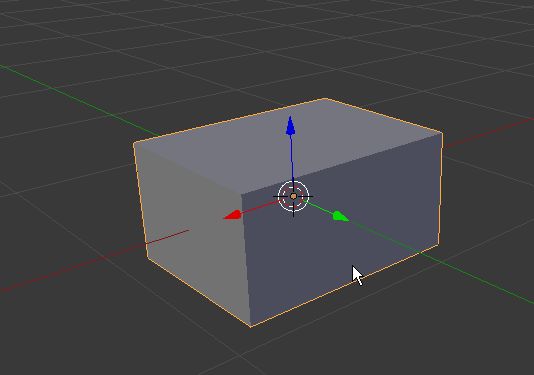Click the blue Z-axis gizmo arrow

coord(290,127)
